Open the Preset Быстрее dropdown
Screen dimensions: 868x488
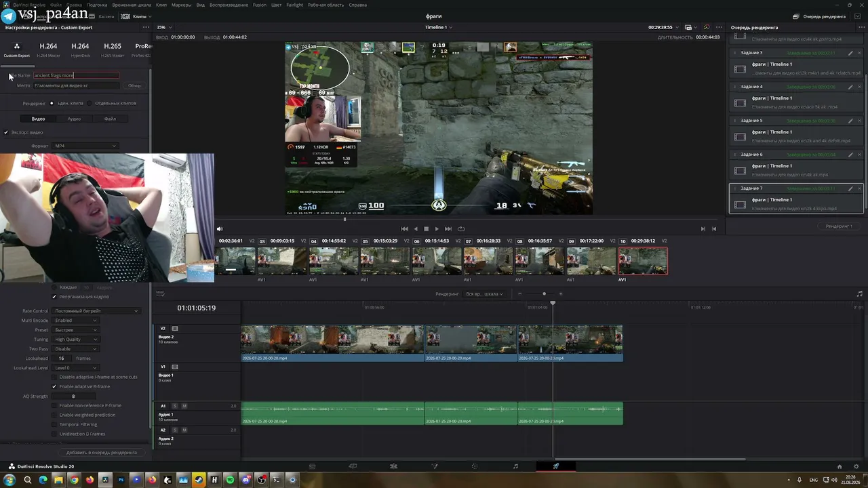click(x=75, y=330)
